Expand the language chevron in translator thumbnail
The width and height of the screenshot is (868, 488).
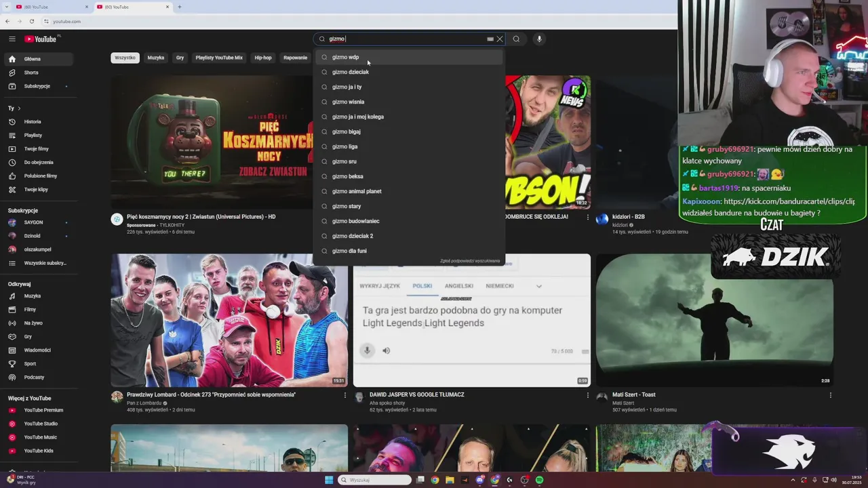tap(539, 286)
